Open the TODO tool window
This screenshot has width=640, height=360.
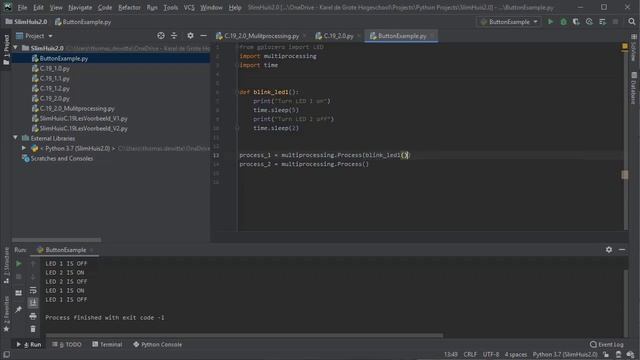67,344
